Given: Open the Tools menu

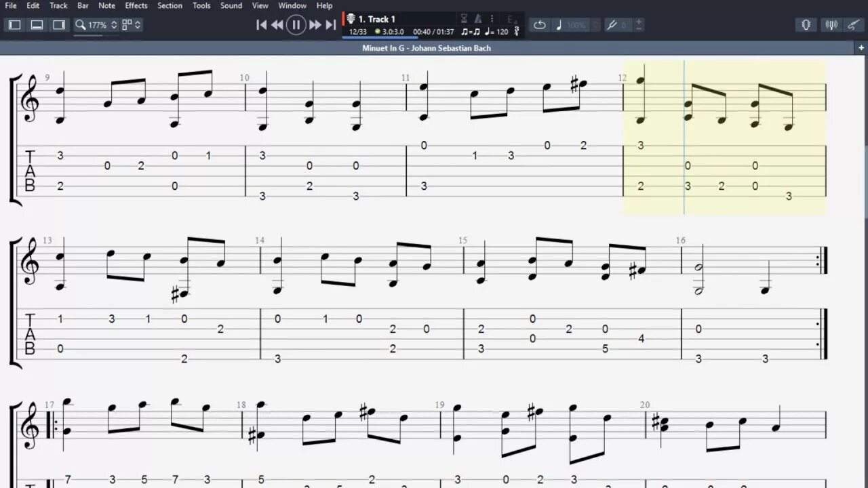Looking at the screenshot, I should (x=201, y=5).
